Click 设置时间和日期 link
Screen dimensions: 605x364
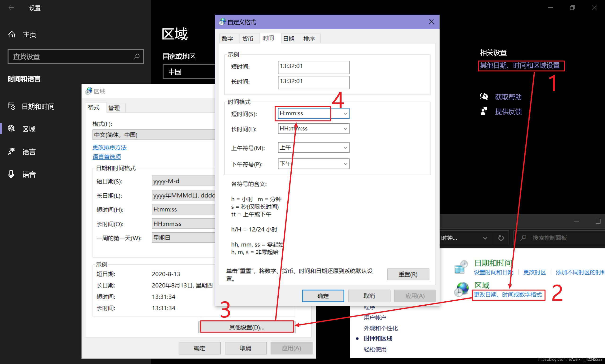click(x=493, y=272)
